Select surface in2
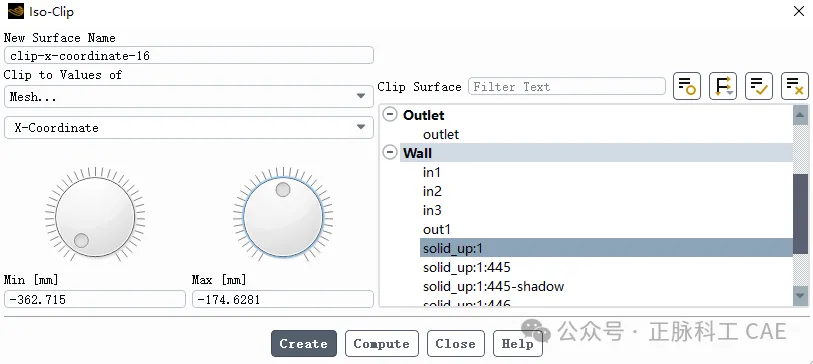Image resolution: width=813 pixels, height=364 pixels. coord(432,191)
